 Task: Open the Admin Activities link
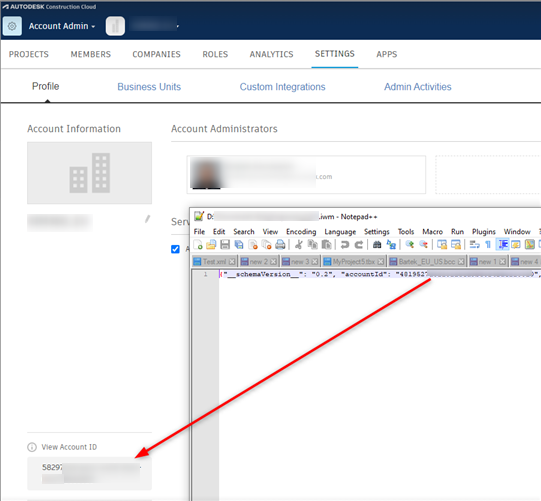pyautogui.click(x=417, y=87)
